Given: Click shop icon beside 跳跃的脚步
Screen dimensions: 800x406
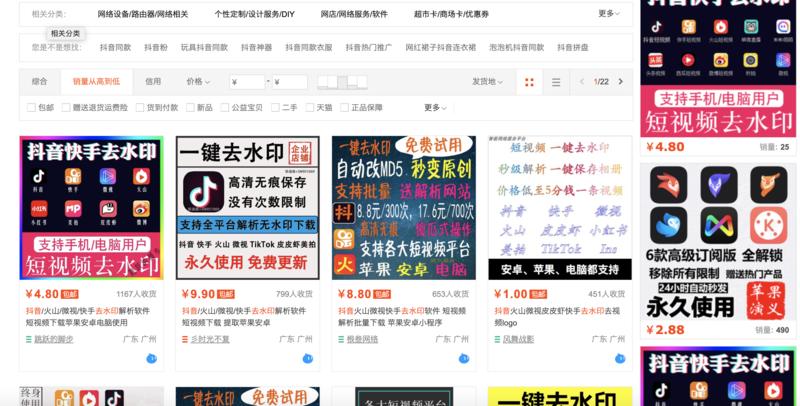Looking at the screenshot, I should [29, 339].
